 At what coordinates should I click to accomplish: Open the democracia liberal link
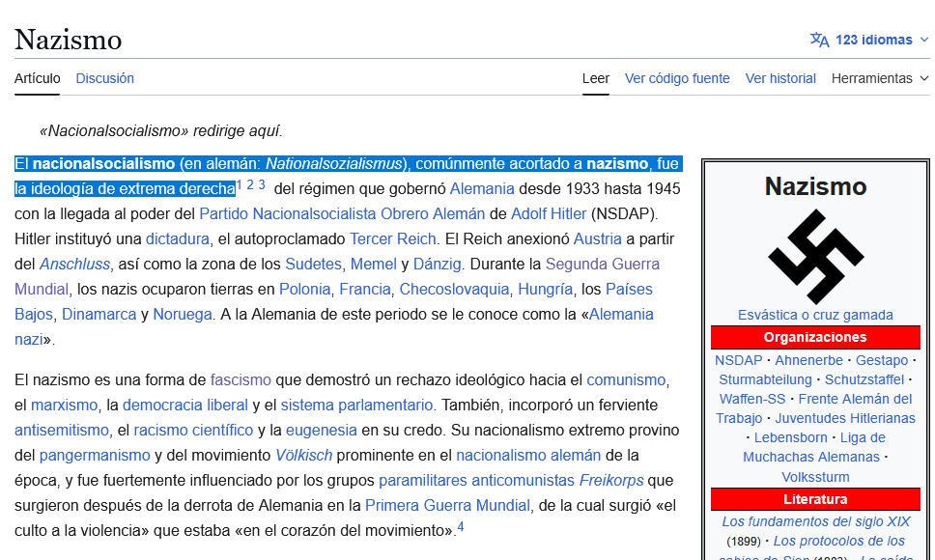184,406
